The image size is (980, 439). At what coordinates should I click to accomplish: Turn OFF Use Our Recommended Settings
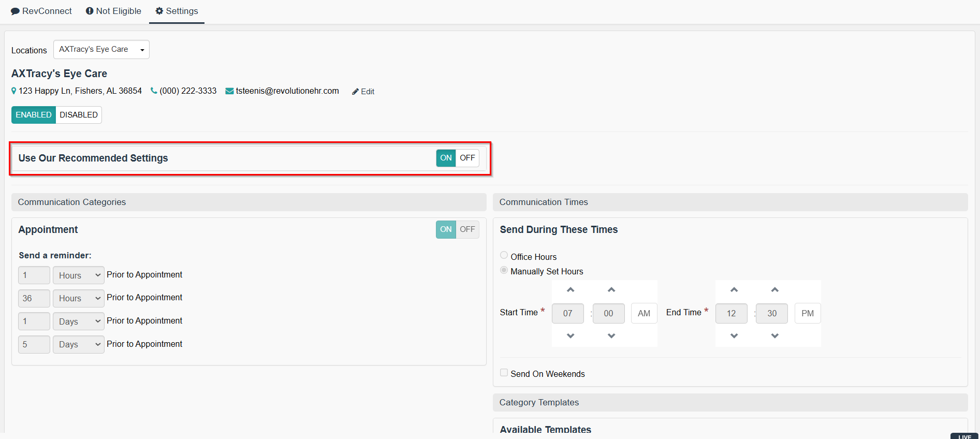[x=467, y=158]
